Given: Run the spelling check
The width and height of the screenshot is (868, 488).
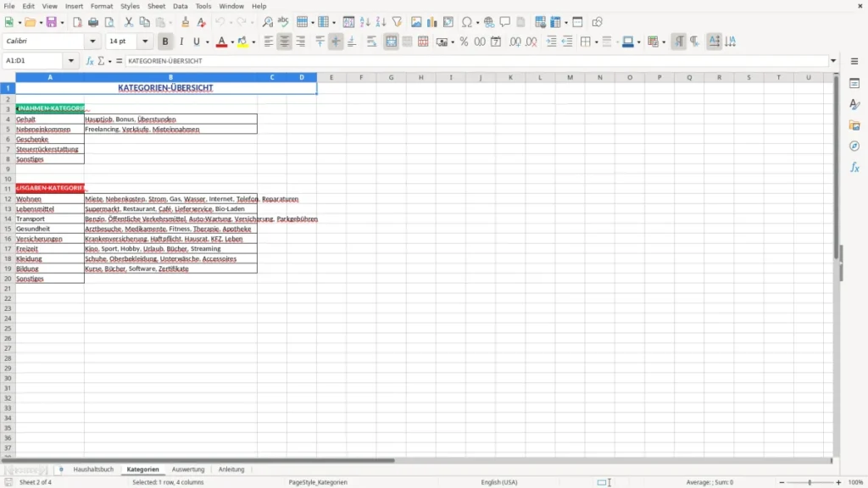Looking at the screenshot, I should point(283,22).
